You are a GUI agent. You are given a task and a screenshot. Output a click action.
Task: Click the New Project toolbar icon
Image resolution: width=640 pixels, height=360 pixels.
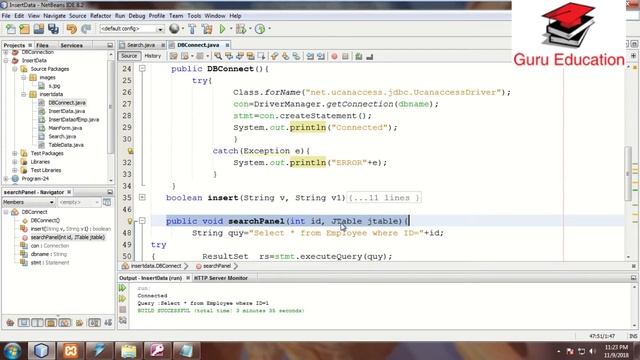coord(24,29)
